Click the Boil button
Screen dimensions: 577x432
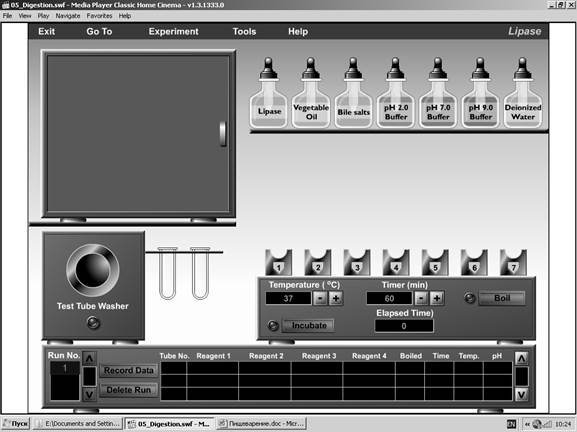pyautogui.click(x=502, y=298)
